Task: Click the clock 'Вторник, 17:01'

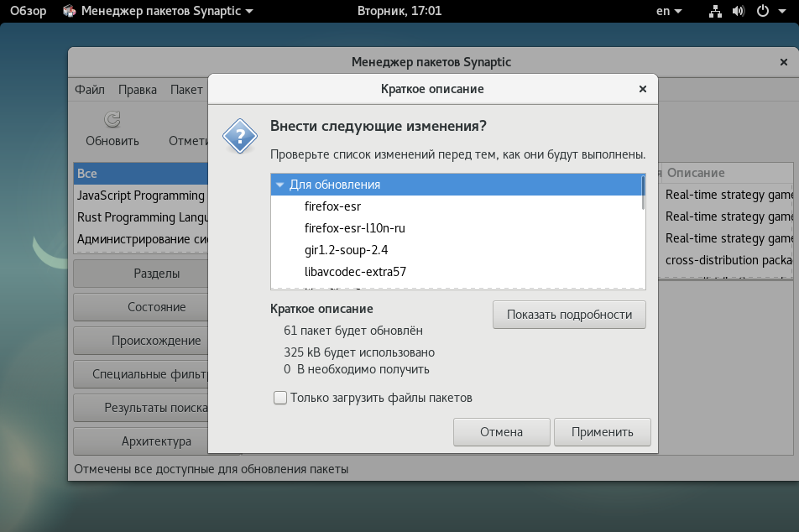Action: pos(399,11)
